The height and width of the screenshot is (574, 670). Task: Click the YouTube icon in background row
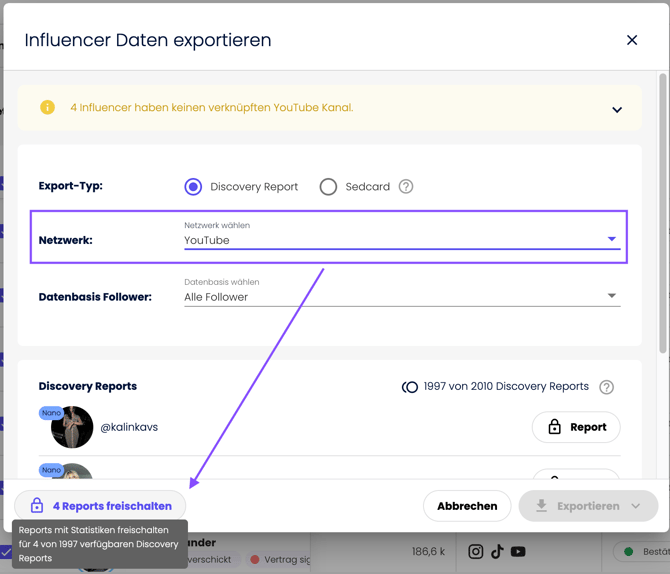(518, 551)
